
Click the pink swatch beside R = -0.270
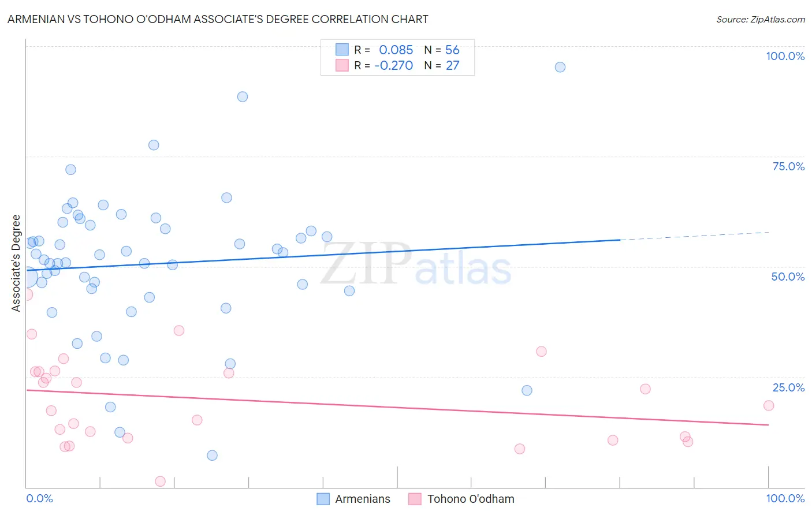click(342, 65)
